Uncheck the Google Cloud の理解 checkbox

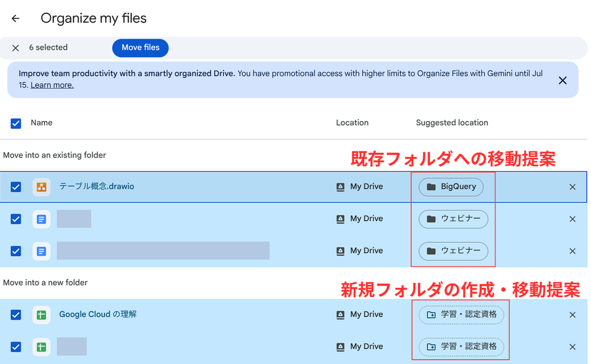tap(16, 314)
